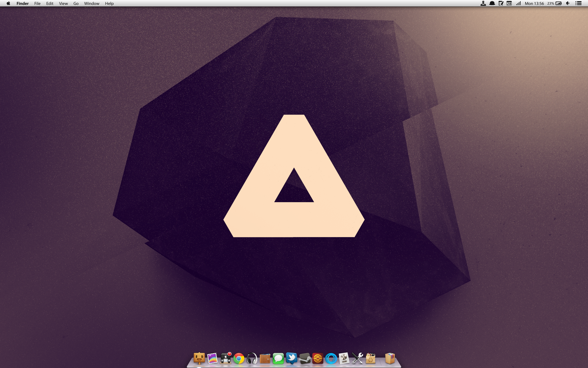The width and height of the screenshot is (588, 368).
Task: Open the Go menu
Action: point(76,3)
